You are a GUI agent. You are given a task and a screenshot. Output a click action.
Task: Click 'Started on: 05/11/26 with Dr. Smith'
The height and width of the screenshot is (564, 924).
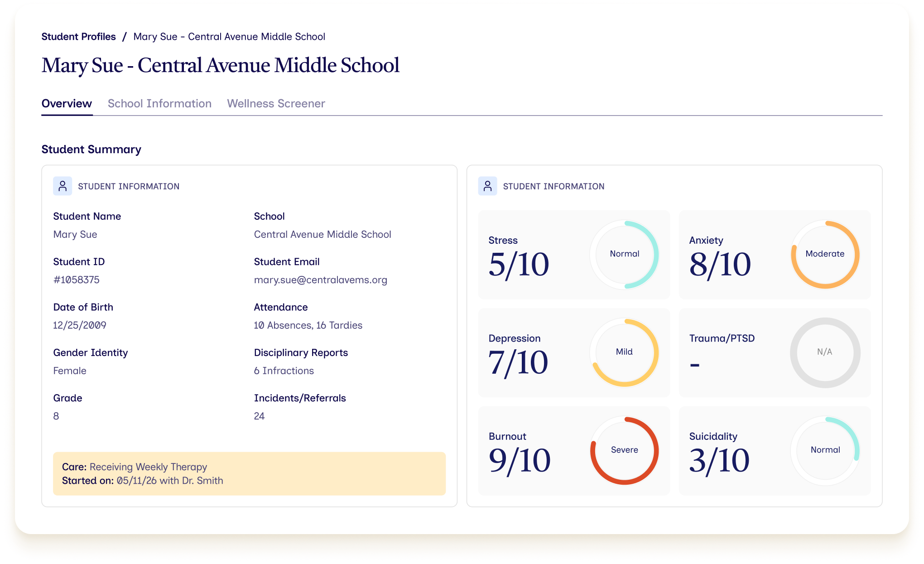(x=143, y=481)
